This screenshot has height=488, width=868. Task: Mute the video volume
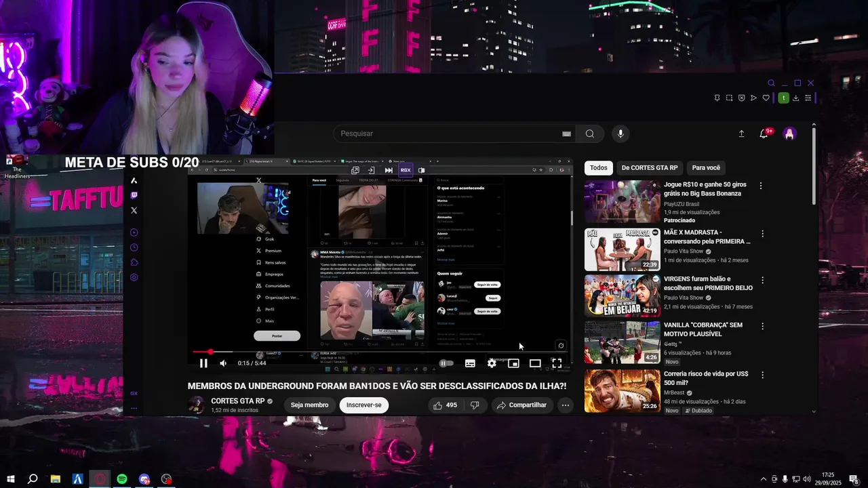point(223,363)
